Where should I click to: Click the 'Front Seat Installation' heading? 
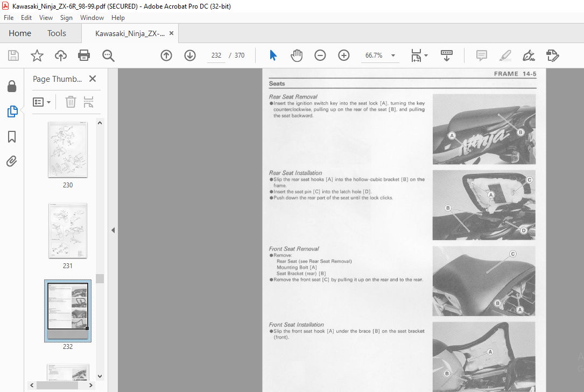[296, 325]
